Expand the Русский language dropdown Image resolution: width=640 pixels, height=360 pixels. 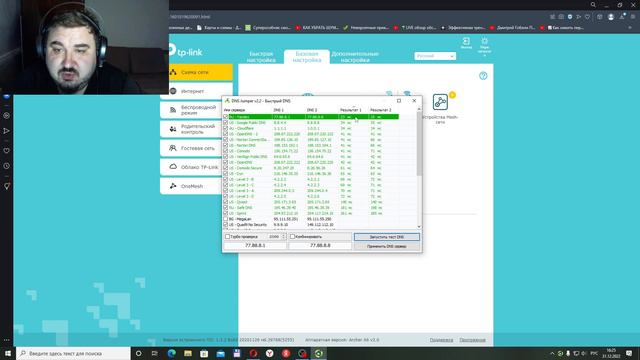[x=435, y=56]
